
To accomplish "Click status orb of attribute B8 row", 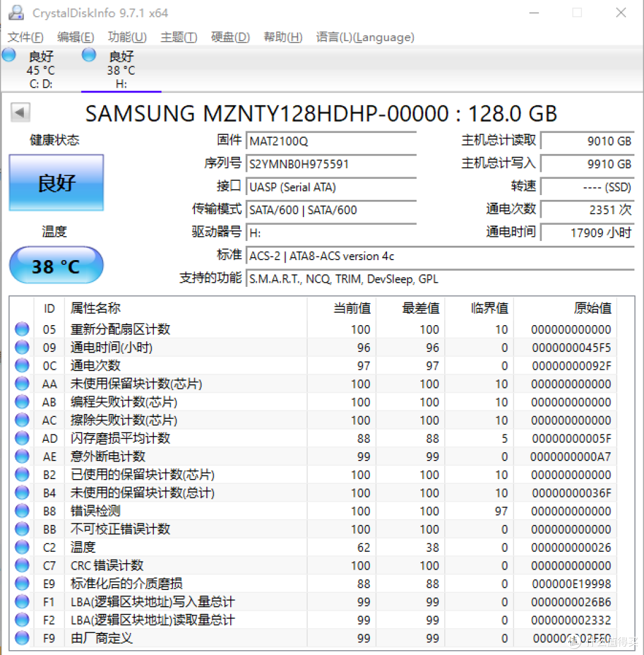I will point(22,511).
